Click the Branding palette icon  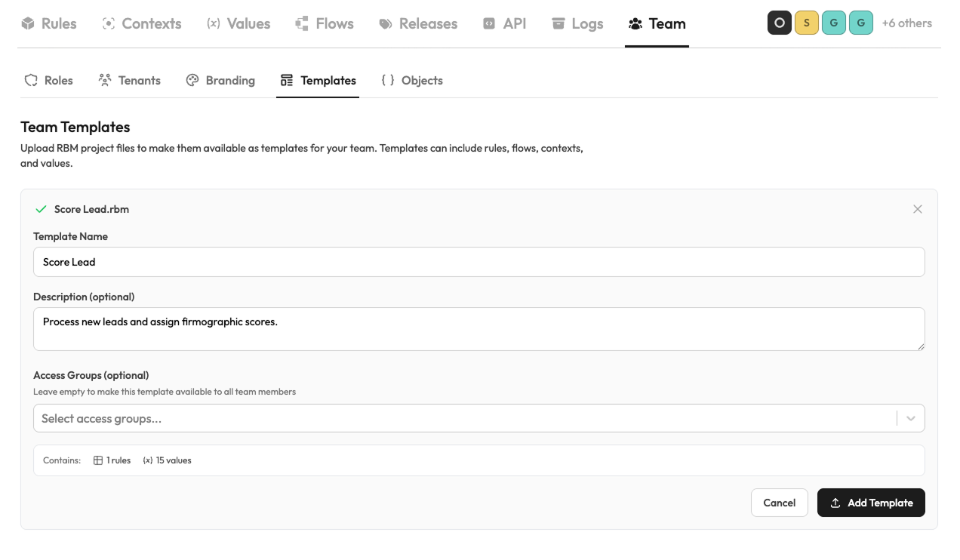pyautogui.click(x=191, y=80)
